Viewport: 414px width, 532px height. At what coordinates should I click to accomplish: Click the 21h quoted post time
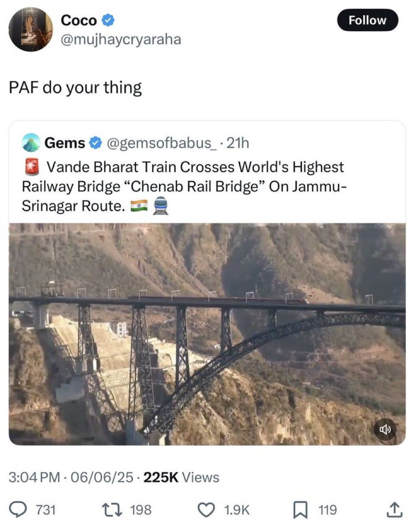(x=238, y=143)
